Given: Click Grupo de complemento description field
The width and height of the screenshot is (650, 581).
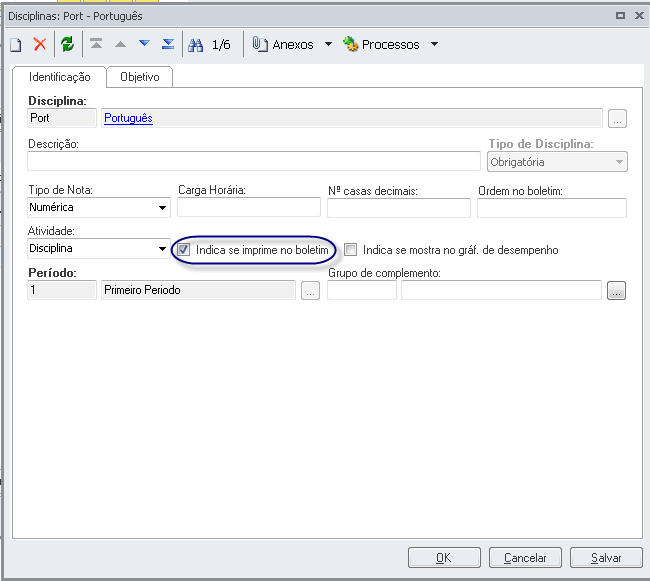Looking at the screenshot, I should point(501,290).
